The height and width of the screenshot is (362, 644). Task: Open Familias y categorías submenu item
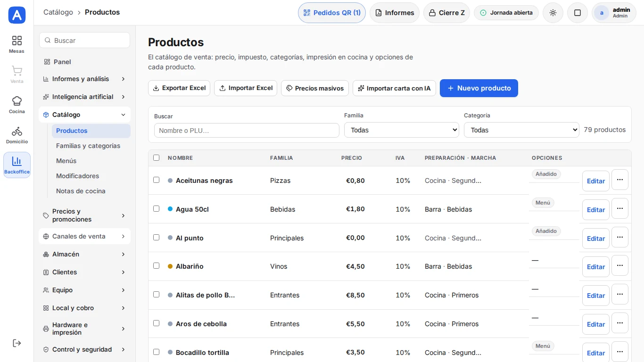pos(88,146)
